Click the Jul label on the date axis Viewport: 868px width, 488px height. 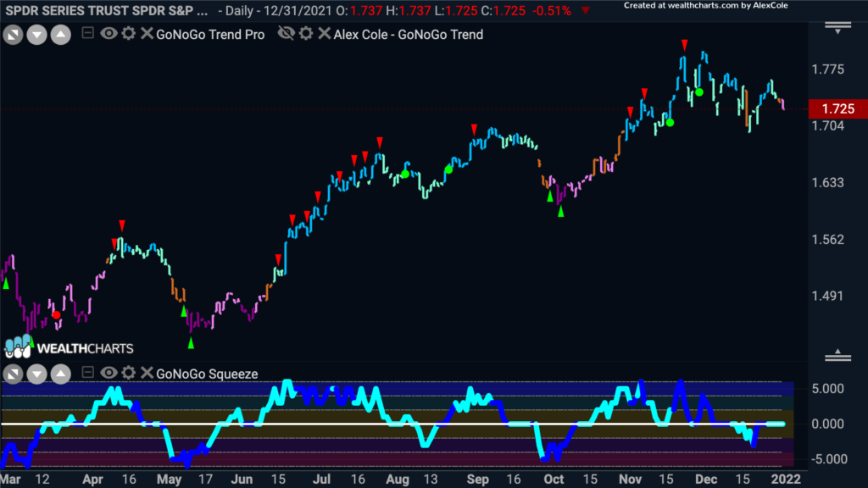pos(321,480)
